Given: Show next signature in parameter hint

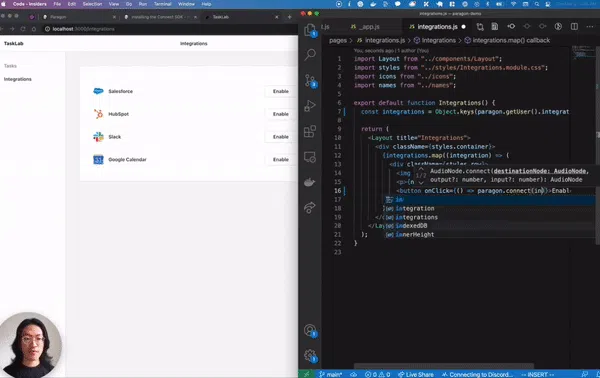Looking at the screenshot, I should (421, 182).
